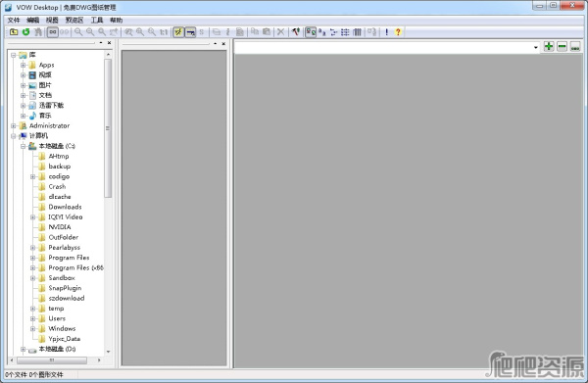Expand the codigo folder node
Screen dimensions: 588x383
(x=33, y=176)
